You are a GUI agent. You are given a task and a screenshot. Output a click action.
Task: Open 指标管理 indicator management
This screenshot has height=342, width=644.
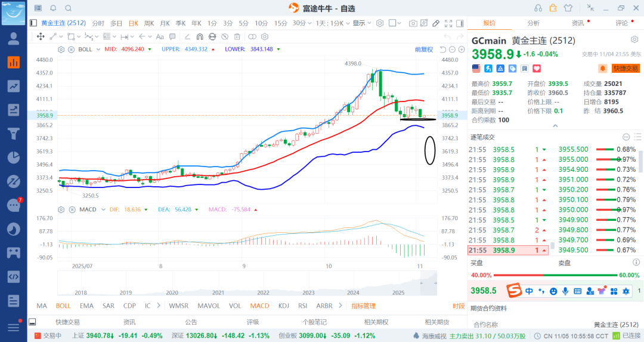coord(364,306)
